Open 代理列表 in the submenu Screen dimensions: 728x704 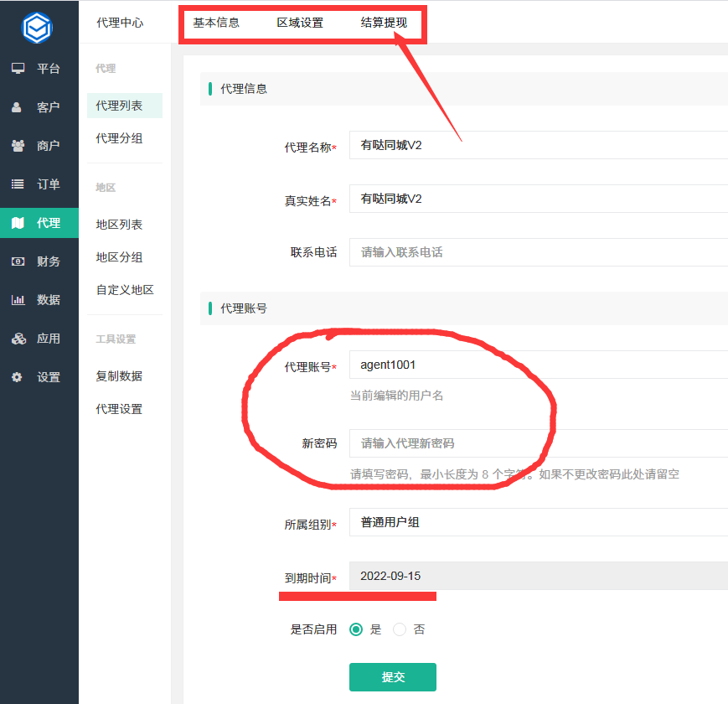[x=125, y=106]
